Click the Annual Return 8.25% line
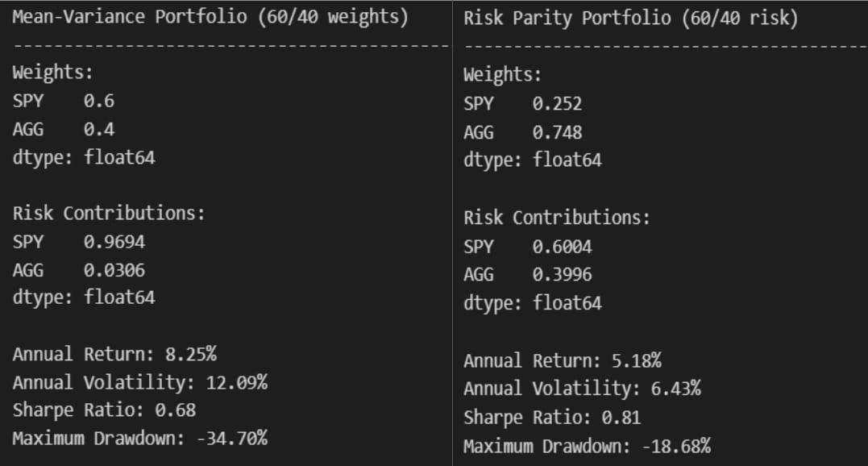Screen dimensions: 868x466 [114, 354]
